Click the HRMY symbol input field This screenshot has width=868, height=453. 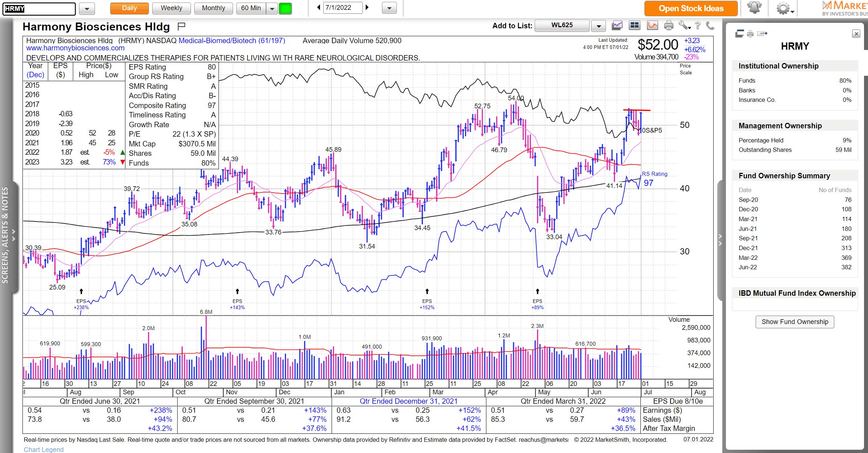coord(39,9)
